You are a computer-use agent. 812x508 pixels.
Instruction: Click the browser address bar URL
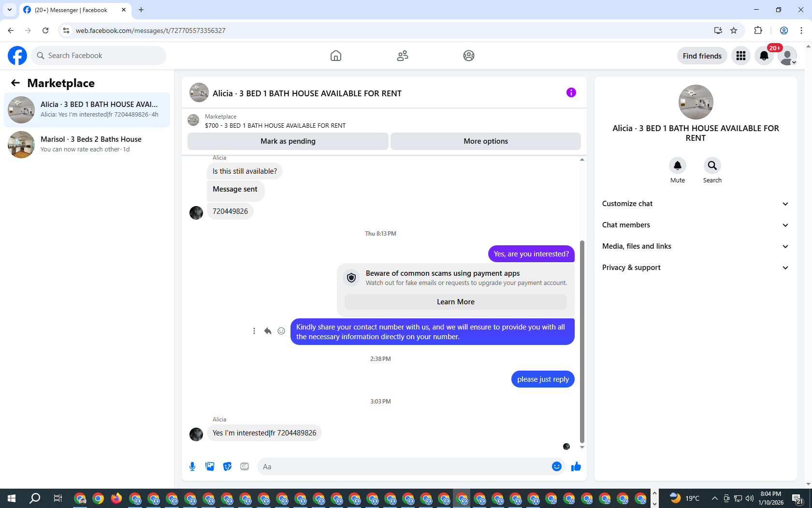151,30
